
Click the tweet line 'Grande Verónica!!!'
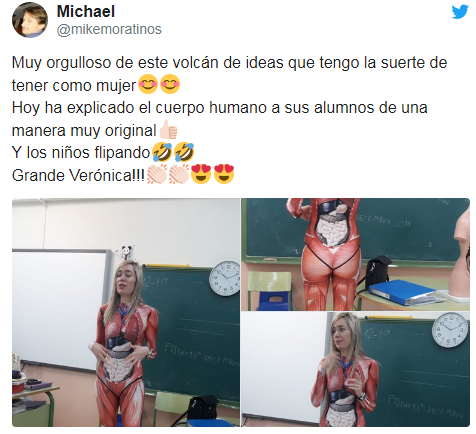[x=78, y=175]
